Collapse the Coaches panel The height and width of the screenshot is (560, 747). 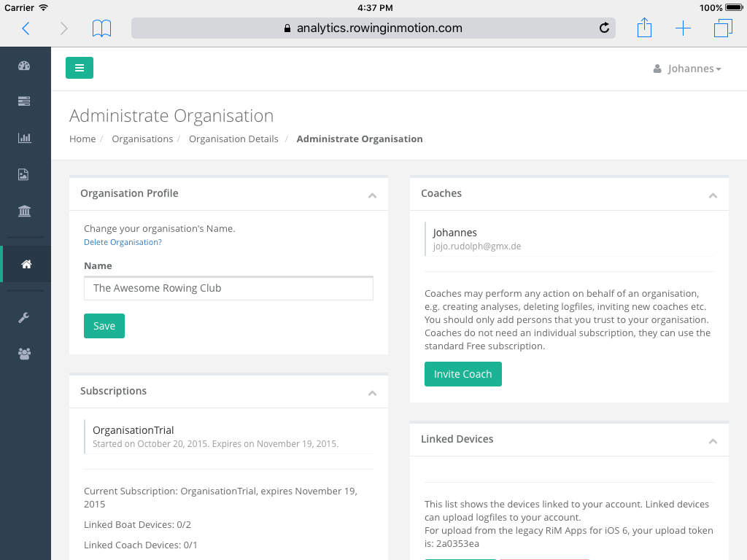(x=713, y=195)
